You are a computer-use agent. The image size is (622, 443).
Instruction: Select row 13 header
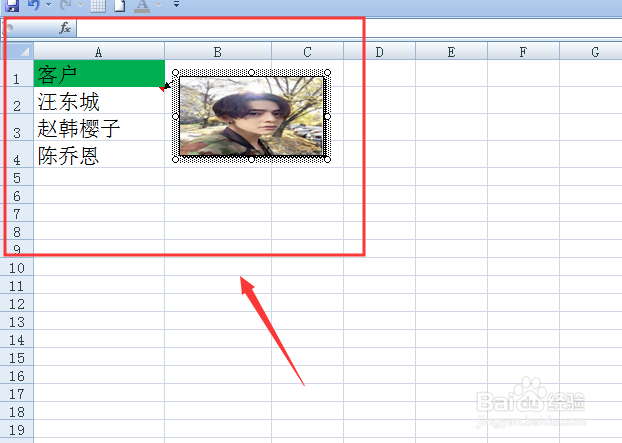(x=17, y=321)
